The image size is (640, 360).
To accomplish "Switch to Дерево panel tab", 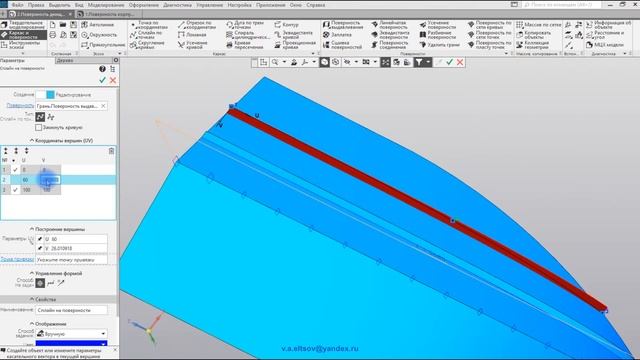I will tap(65, 60).
